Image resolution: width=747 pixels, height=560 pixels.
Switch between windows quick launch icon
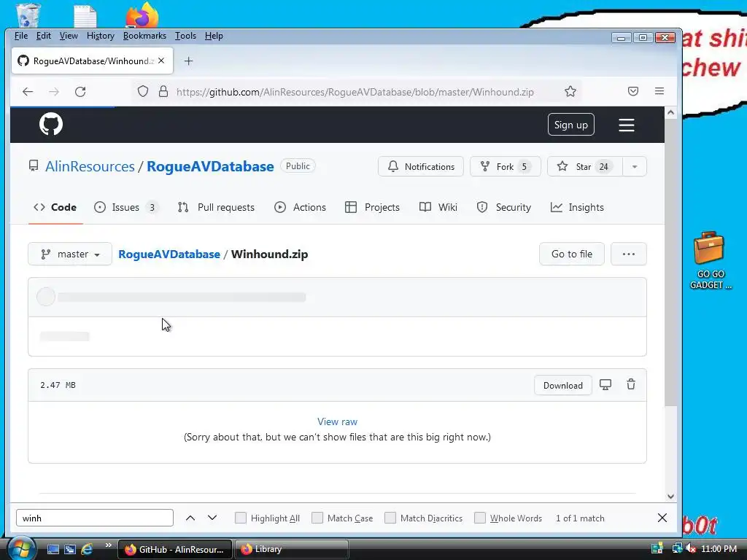70,549
